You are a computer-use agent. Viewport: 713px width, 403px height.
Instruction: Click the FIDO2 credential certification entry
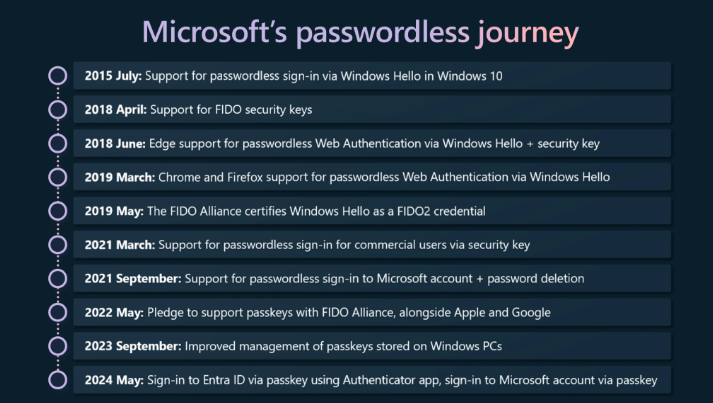(372, 211)
